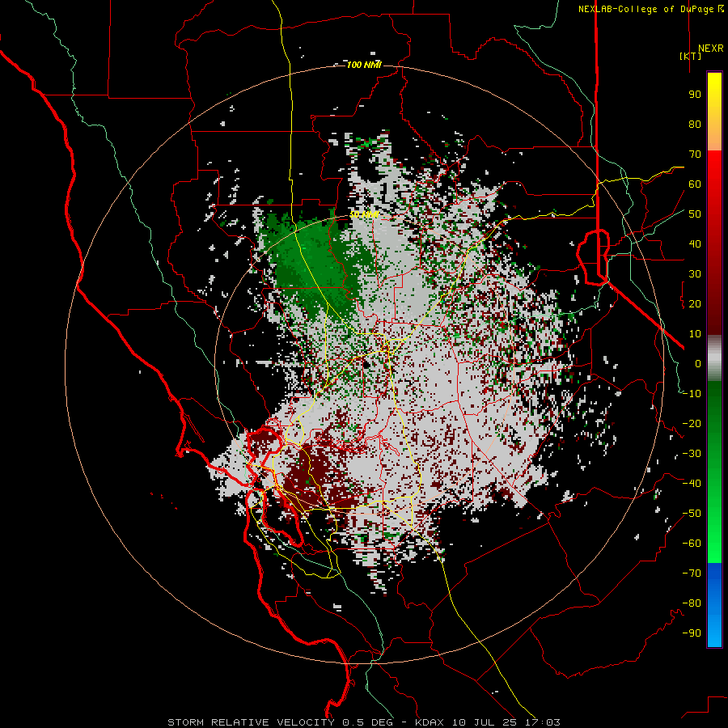Select the 100 NMI range ring label
The image size is (728, 728).
[x=364, y=65]
